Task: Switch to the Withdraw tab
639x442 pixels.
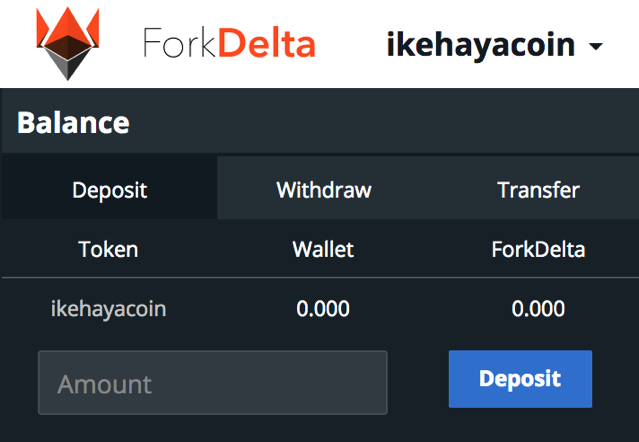Action: click(x=324, y=189)
